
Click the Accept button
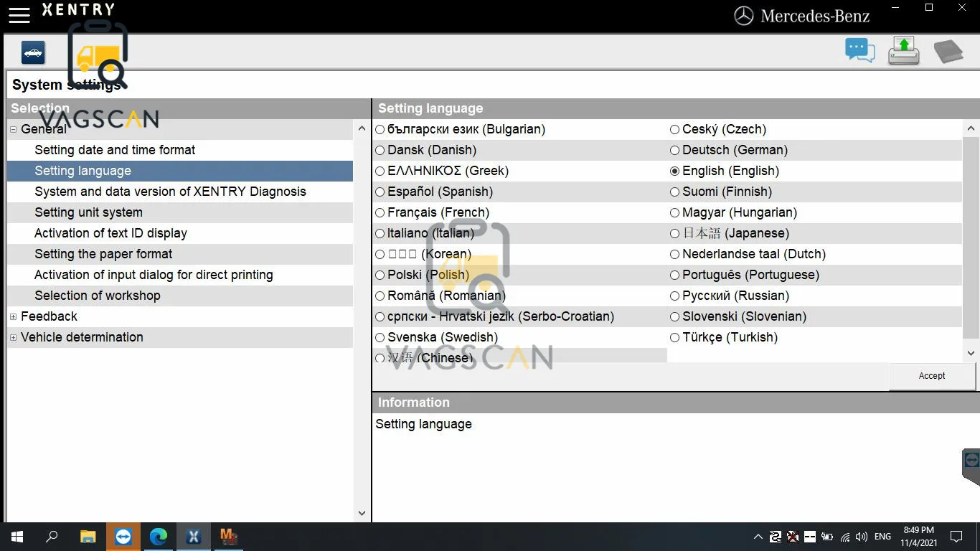pyautogui.click(x=932, y=376)
